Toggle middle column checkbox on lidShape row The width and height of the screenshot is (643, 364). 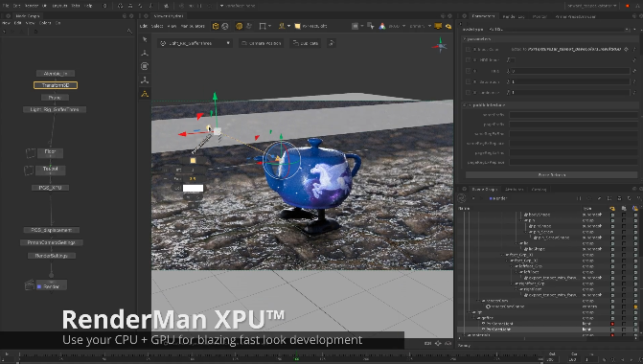(624, 249)
